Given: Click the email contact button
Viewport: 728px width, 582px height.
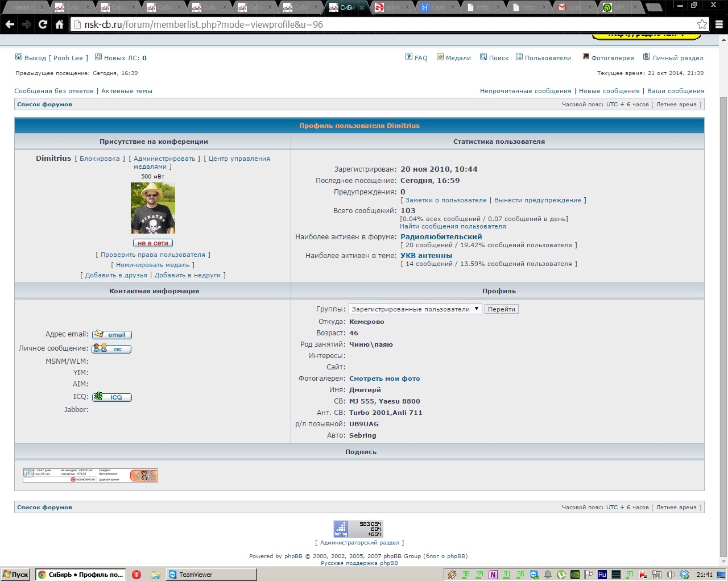Looking at the screenshot, I should click(x=112, y=335).
